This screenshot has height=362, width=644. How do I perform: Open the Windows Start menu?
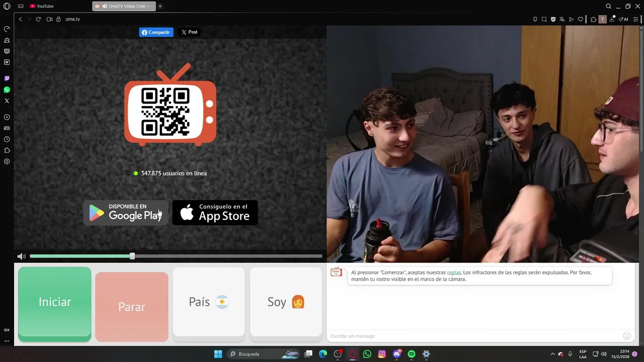[x=218, y=354]
